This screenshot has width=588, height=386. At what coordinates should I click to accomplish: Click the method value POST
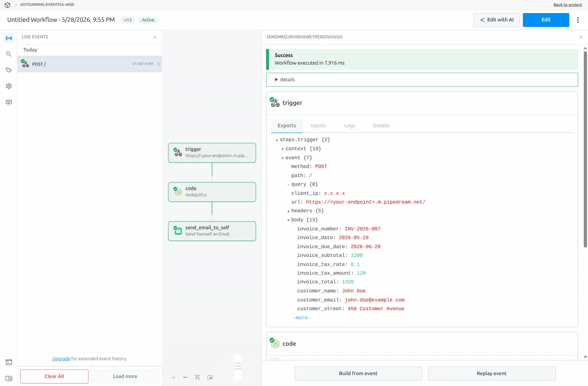[x=321, y=167]
